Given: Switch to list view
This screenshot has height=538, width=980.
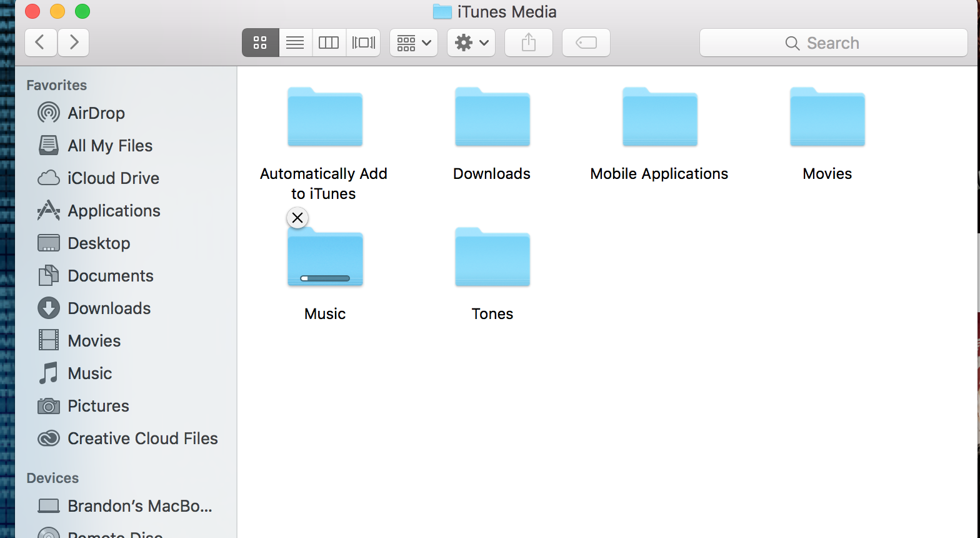Looking at the screenshot, I should click(x=295, y=43).
